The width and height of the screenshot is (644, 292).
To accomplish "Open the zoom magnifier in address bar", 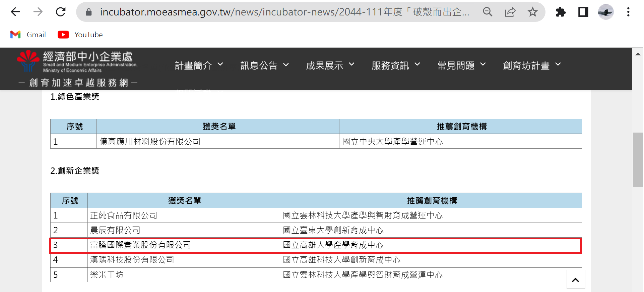I will click(x=488, y=12).
